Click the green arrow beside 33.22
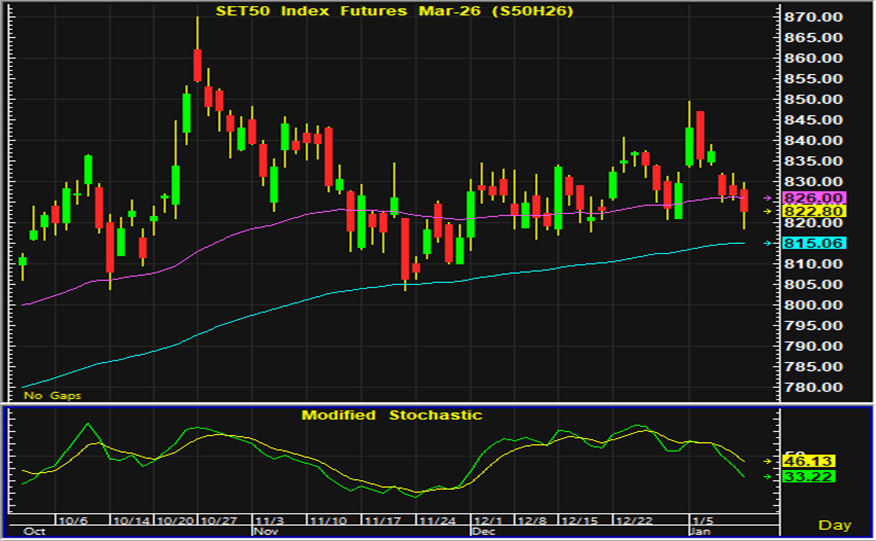876x541 pixels. point(769,477)
